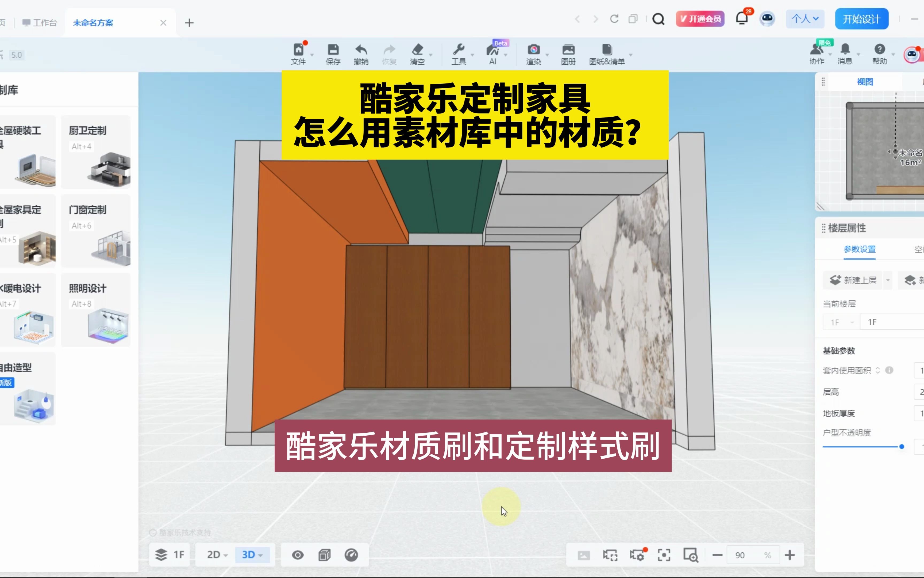The height and width of the screenshot is (578, 924).
Task: Open a new tab with plus button
Action: pos(189,23)
